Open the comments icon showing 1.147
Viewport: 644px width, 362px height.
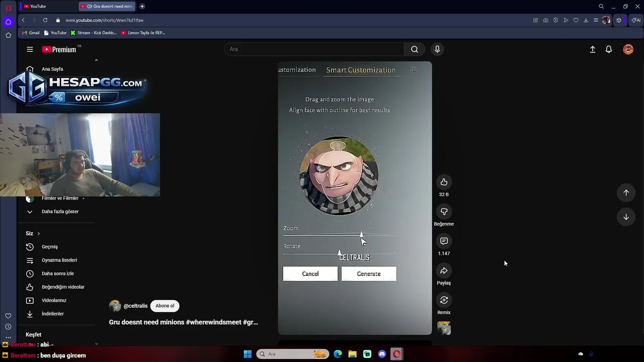pos(444,241)
